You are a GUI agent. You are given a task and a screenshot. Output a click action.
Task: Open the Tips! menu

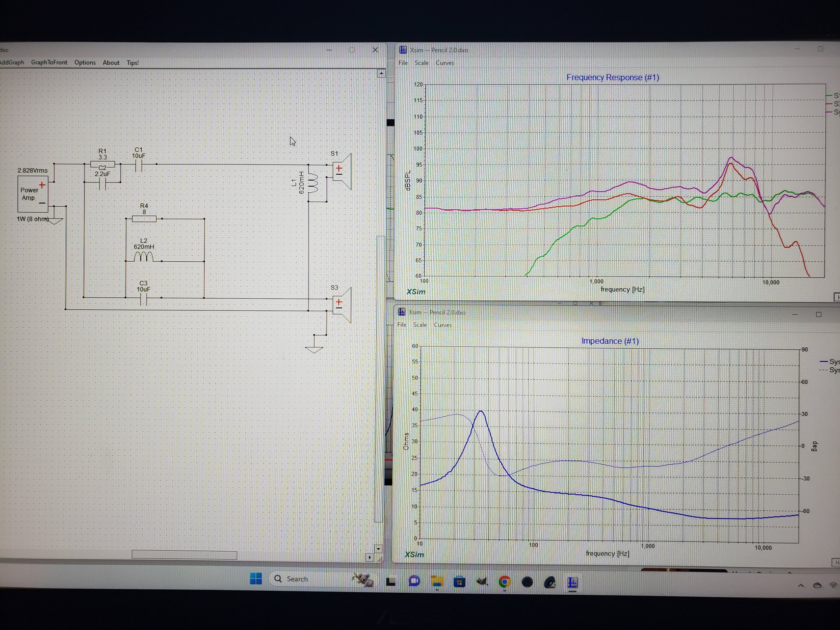132,63
